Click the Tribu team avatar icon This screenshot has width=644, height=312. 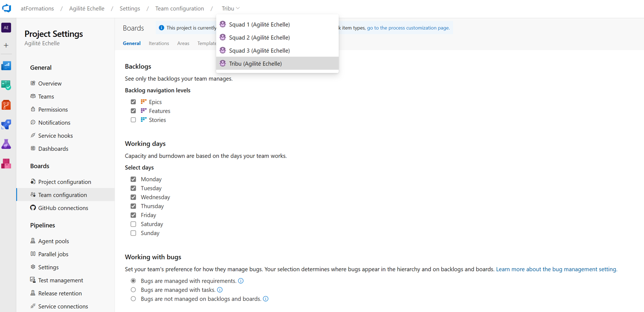click(x=223, y=63)
